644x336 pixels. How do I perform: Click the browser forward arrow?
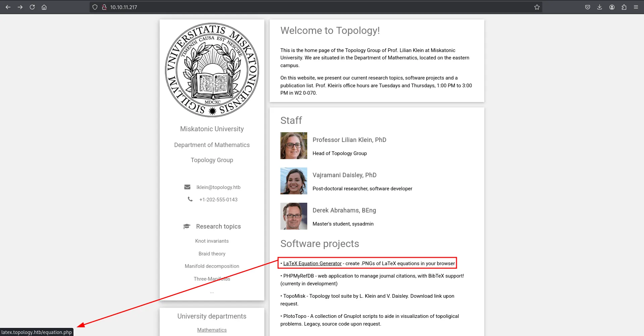[x=20, y=7]
